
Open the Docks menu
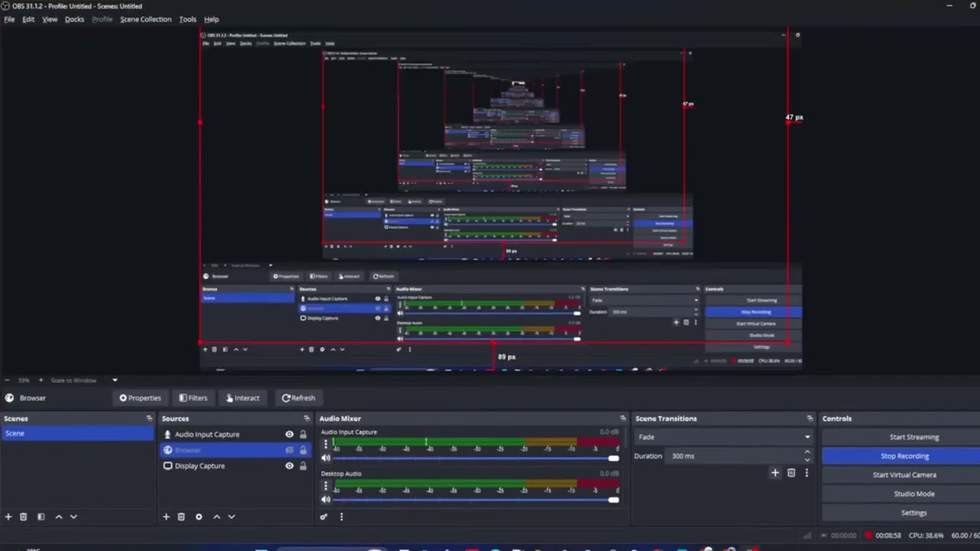(74, 19)
